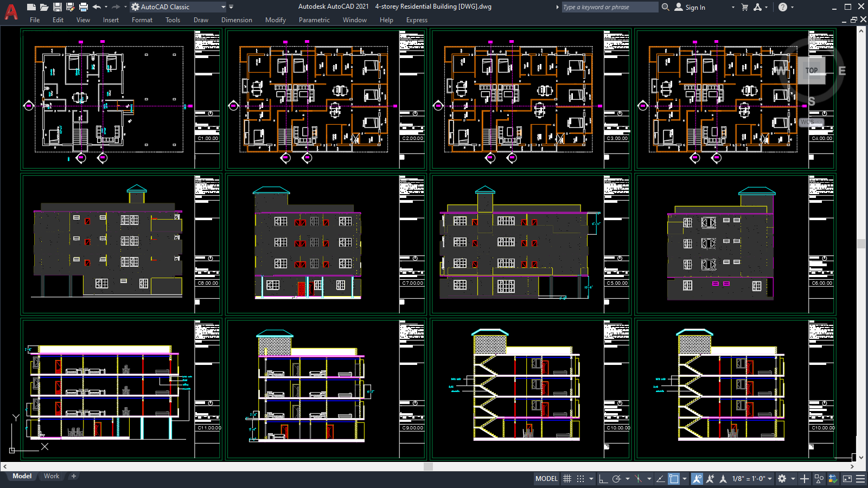Click the Undo arrow icon
This screenshot has width=868, height=488.
point(97,7)
